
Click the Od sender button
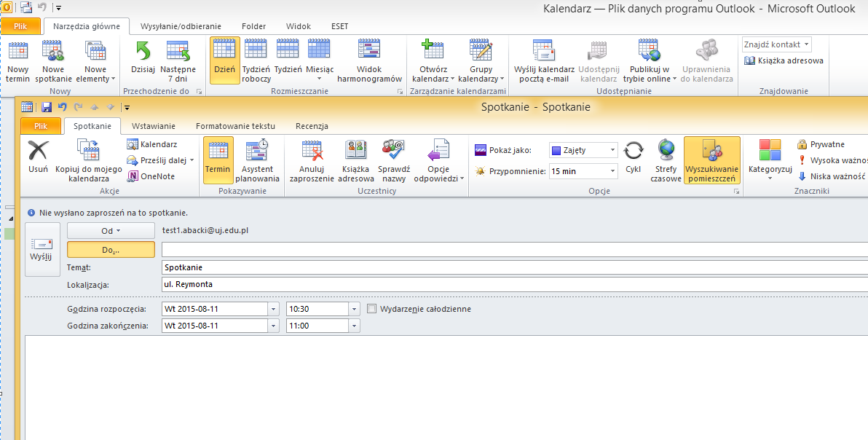(111, 231)
